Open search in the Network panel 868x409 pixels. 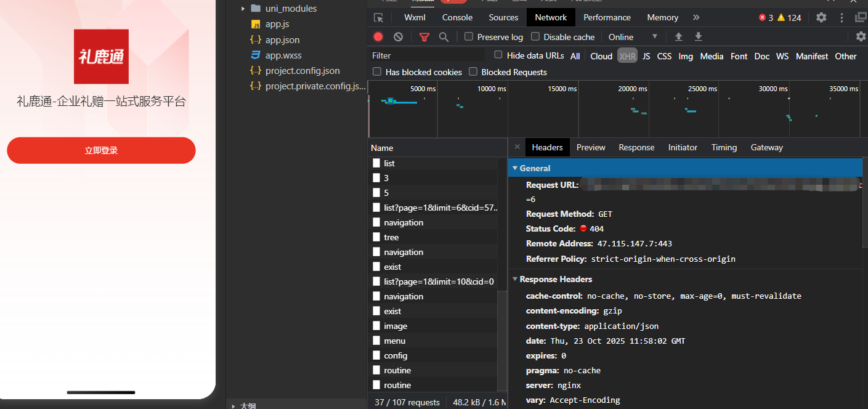[444, 37]
